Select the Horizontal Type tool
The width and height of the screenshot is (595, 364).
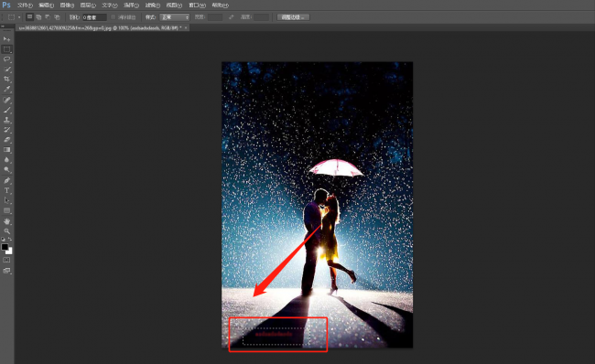tap(6, 190)
